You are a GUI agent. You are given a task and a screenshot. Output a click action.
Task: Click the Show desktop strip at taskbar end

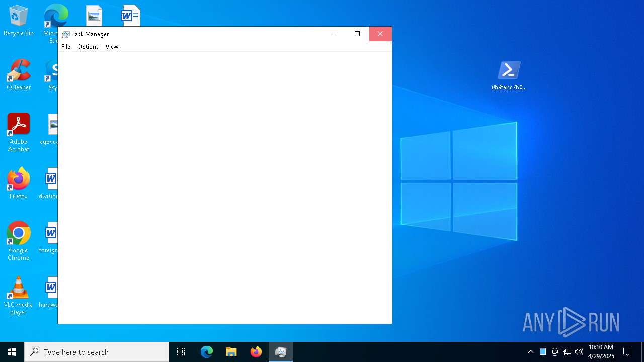(x=642, y=352)
